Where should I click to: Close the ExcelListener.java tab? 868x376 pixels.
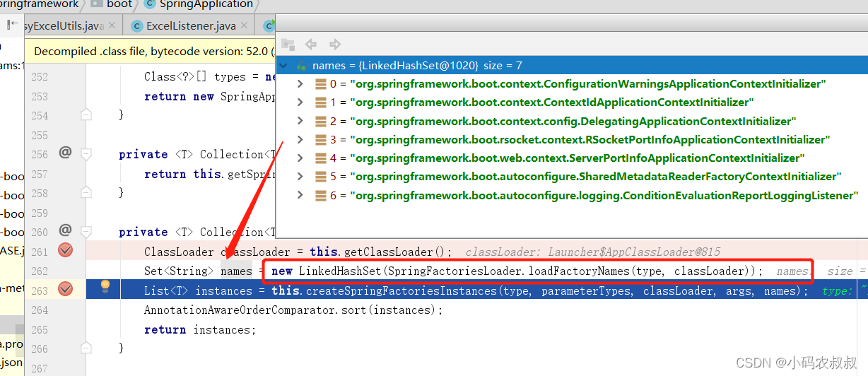pyautogui.click(x=245, y=26)
